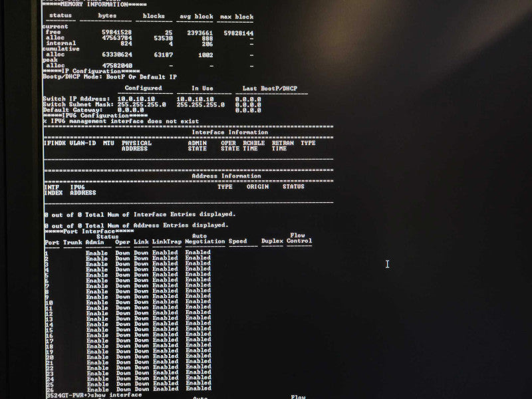The height and width of the screenshot is (399, 532).
Task: Select the 'Default Gateway:' label
Action: coord(72,110)
